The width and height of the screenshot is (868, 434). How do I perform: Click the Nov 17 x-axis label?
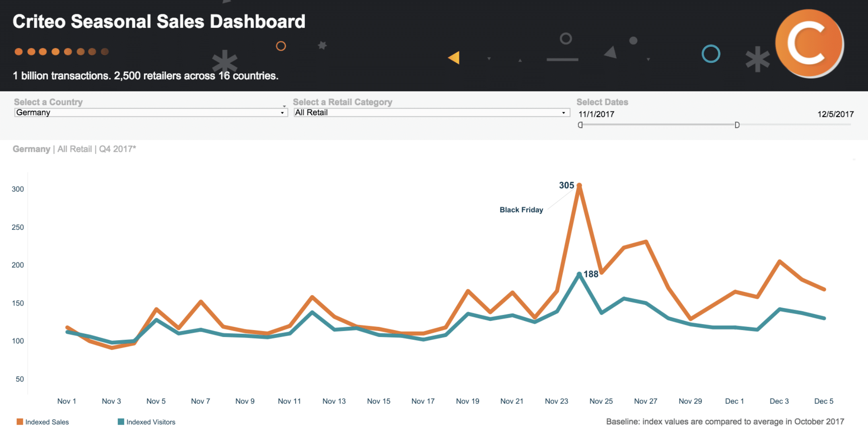point(423,401)
